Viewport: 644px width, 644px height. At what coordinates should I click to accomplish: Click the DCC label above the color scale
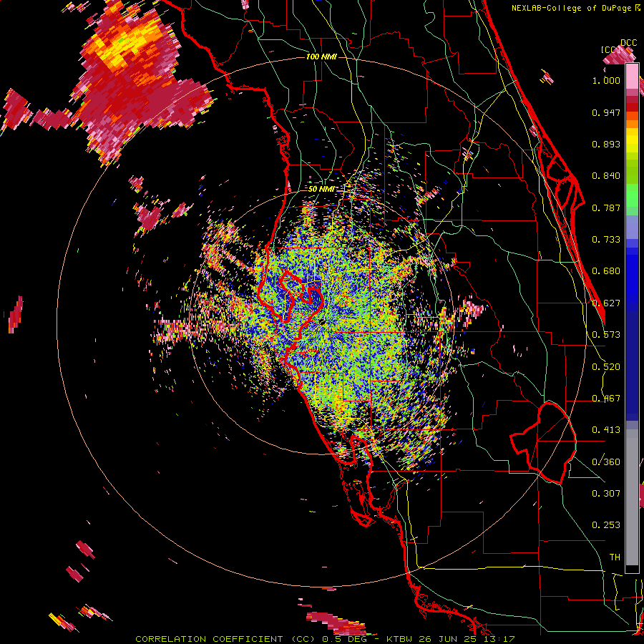(629, 43)
